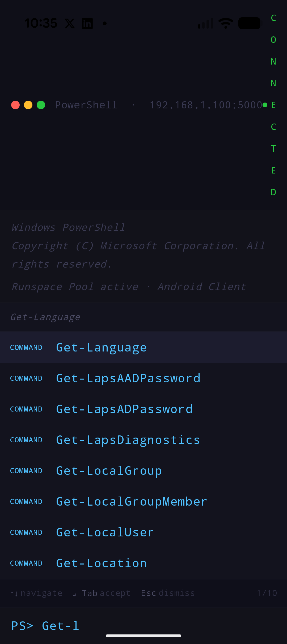Click the yellow window dot
Image resolution: width=287 pixels, height=644 pixels.
pos(28,105)
